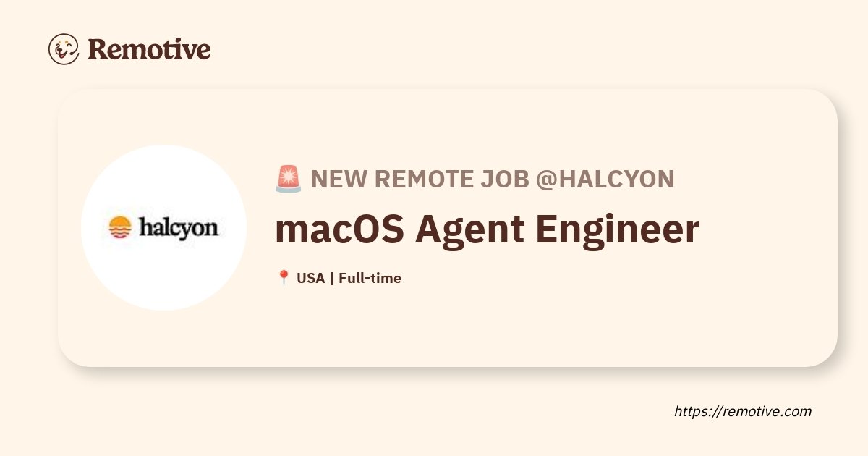Click the red location pin icon
The image size is (868, 456).
tap(284, 278)
